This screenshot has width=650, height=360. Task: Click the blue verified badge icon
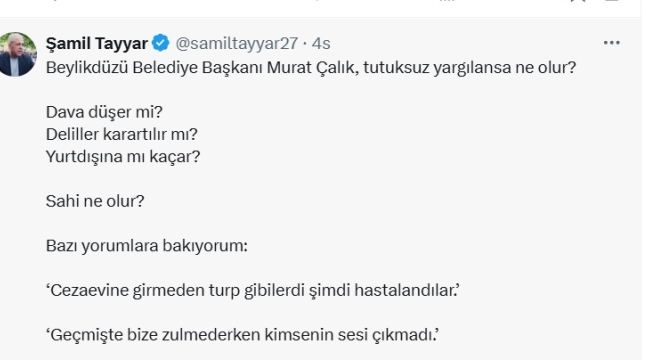(x=160, y=43)
